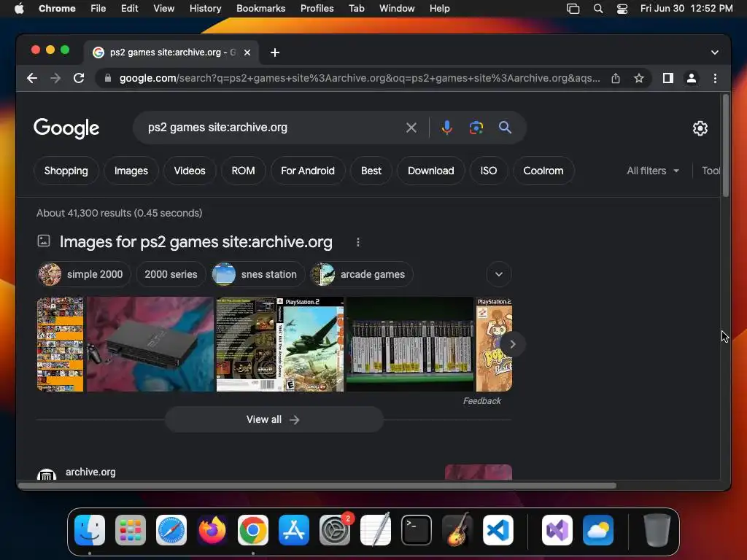747x560 pixels.
Task: Open Terminal from the dock
Action: pyautogui.click(x=417, y=530)
